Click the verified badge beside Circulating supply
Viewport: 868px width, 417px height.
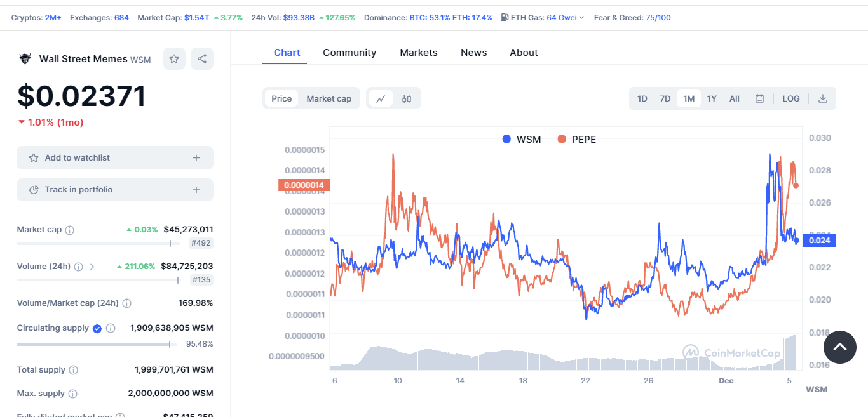pyautogui.click(x=97, y=328)
